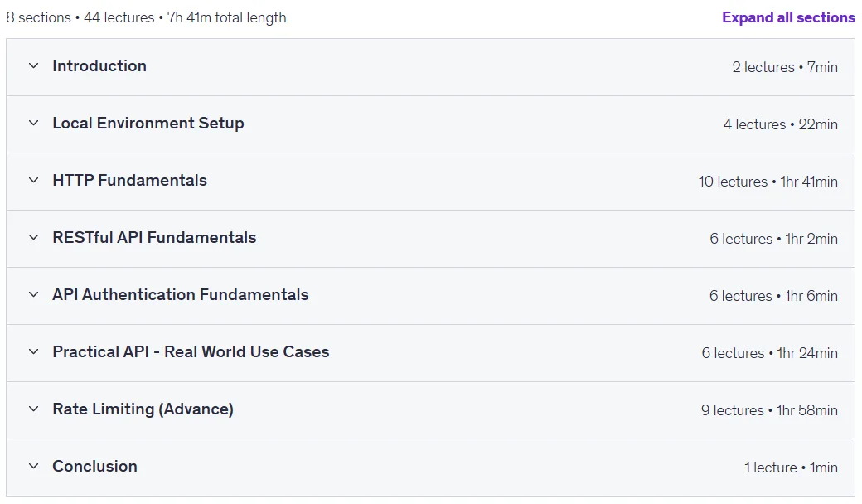
Task: Click chevron for Practical API section
Action: (33, 351)
